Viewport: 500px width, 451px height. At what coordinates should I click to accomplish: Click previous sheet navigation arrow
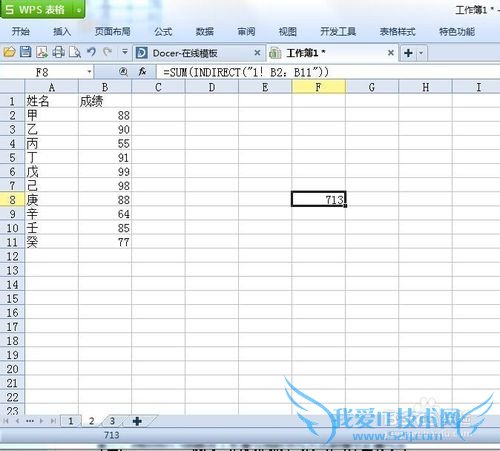17,421
